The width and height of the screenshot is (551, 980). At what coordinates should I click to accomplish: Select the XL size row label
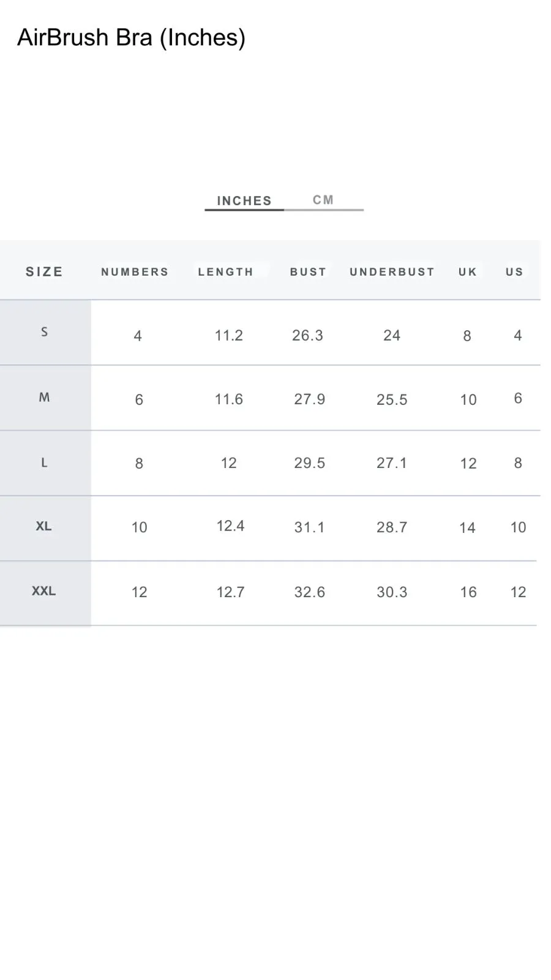point(43,526)
